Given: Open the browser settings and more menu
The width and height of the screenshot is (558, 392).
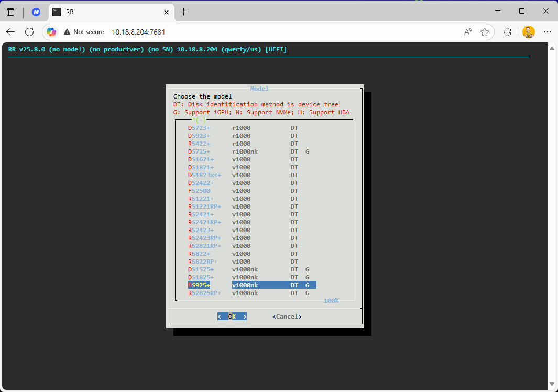Looking at the screenshot, I should [x=548, y=32].
